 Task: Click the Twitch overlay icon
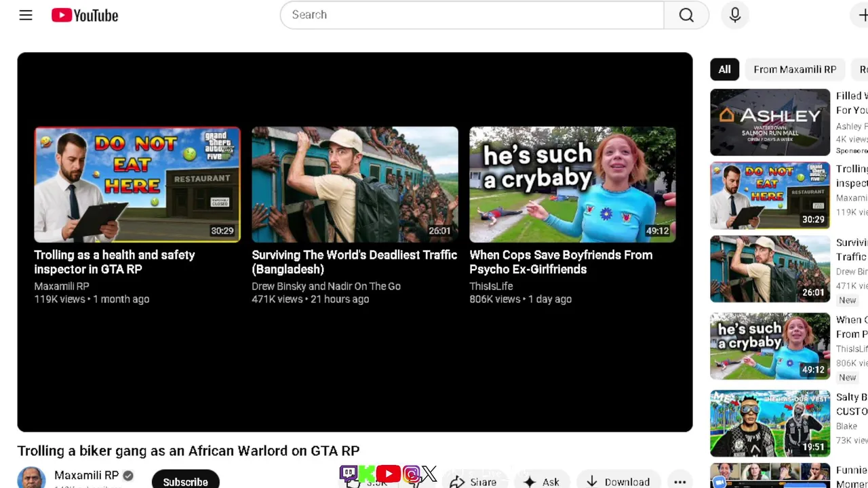pos(349,474)
